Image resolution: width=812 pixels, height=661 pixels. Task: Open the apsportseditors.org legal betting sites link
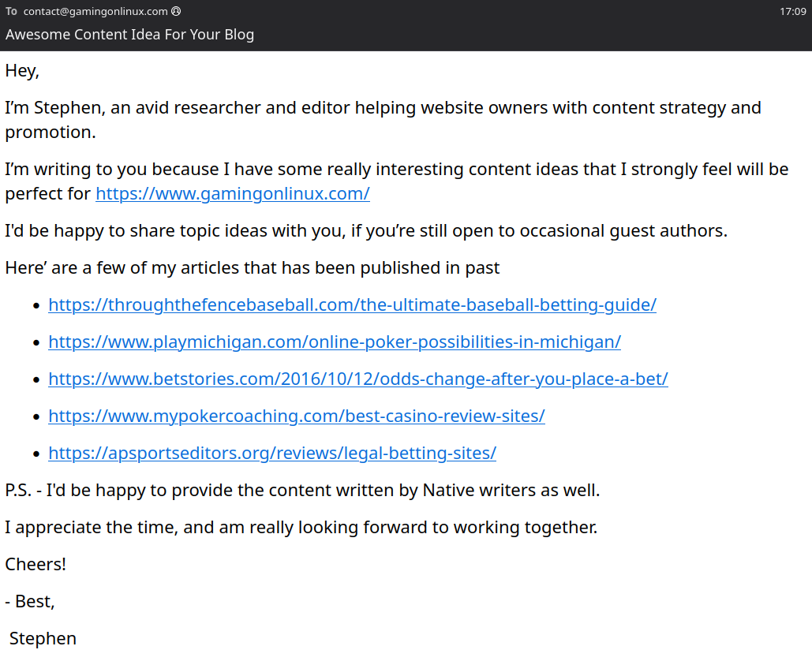[272, 453]
